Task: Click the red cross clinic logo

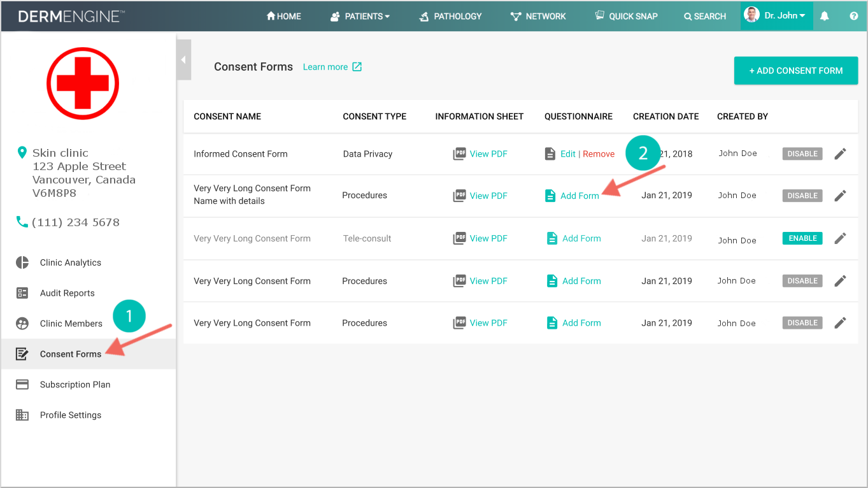Action: tap(83, 83)
